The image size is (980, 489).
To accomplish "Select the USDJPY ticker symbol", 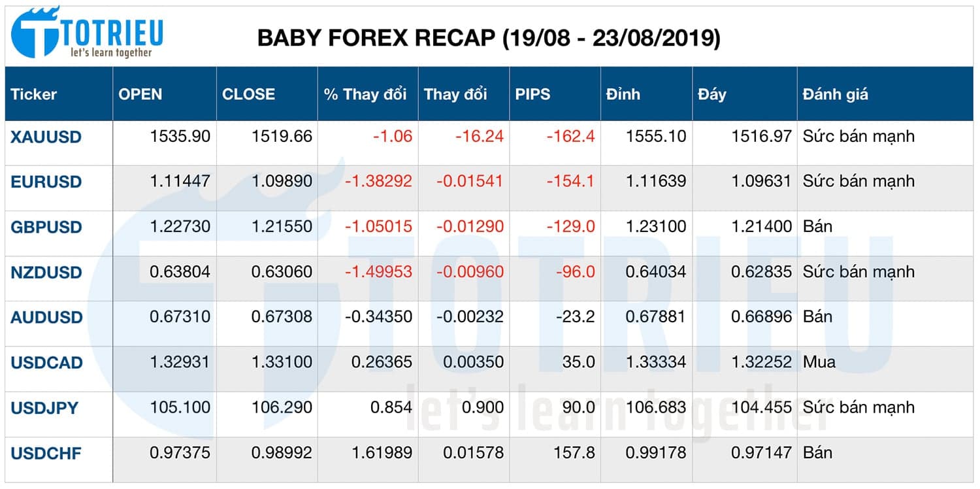I will coord(44,407).
